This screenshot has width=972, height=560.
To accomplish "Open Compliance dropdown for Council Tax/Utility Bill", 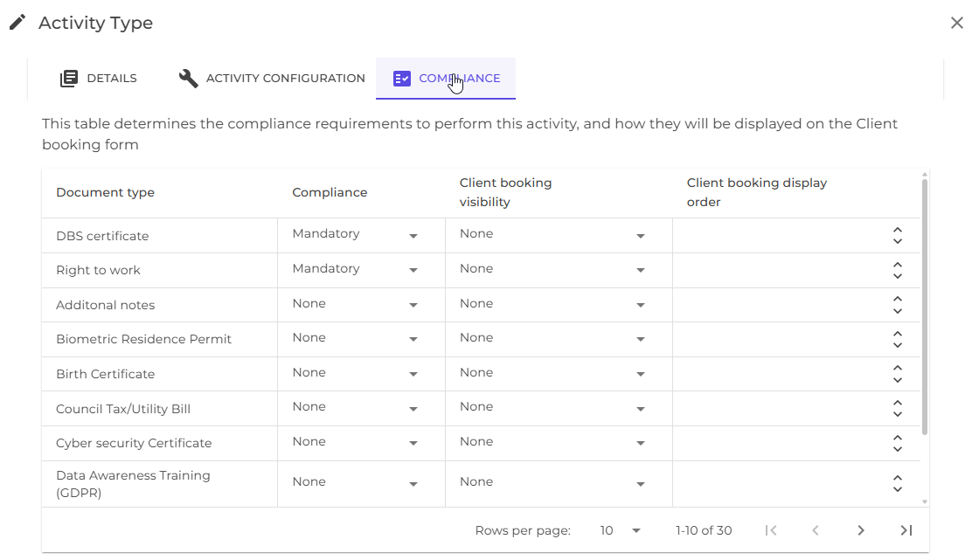I will [355, 408].
